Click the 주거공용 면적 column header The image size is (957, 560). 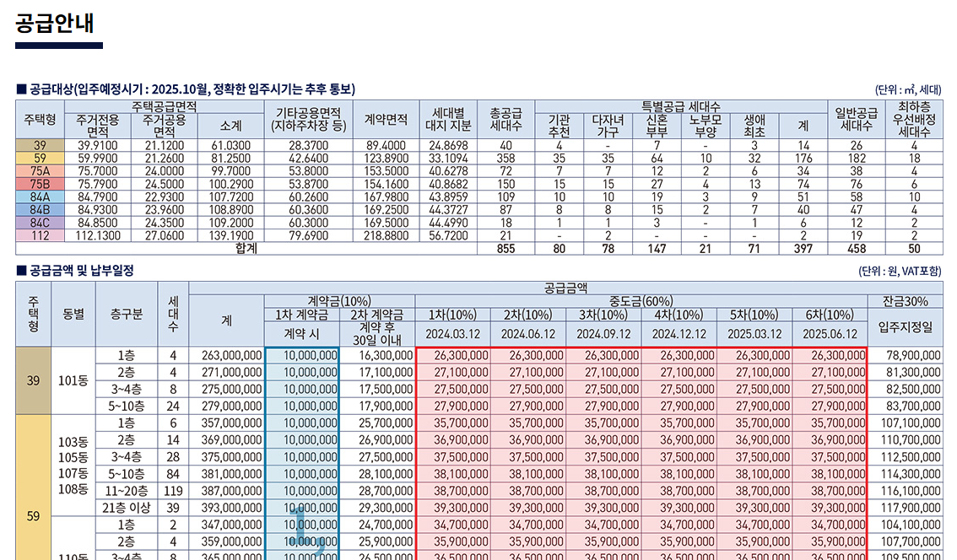(x=165, y=126)
